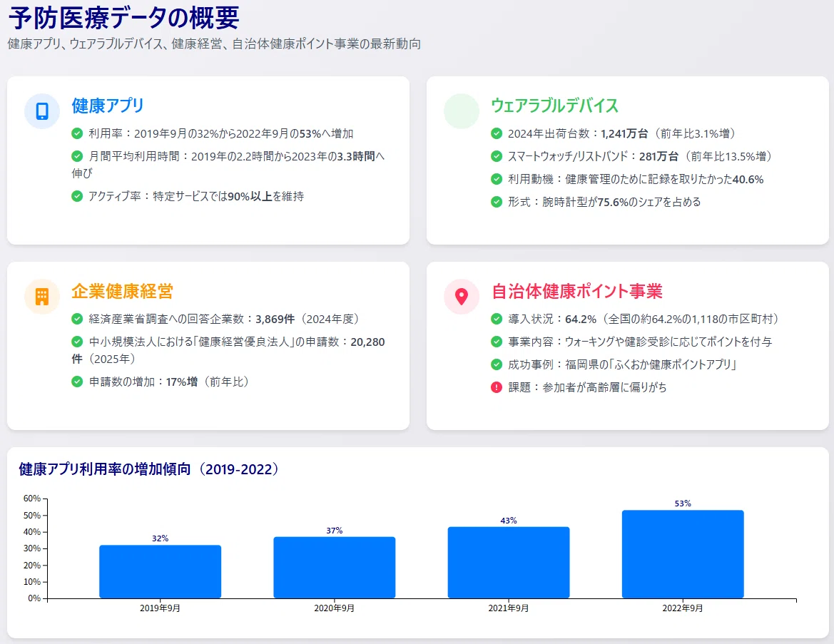Click the check icon beside 月間平均利用時間
The width and height of the screenshot is (834, 644).
click(x=77, y=156)
